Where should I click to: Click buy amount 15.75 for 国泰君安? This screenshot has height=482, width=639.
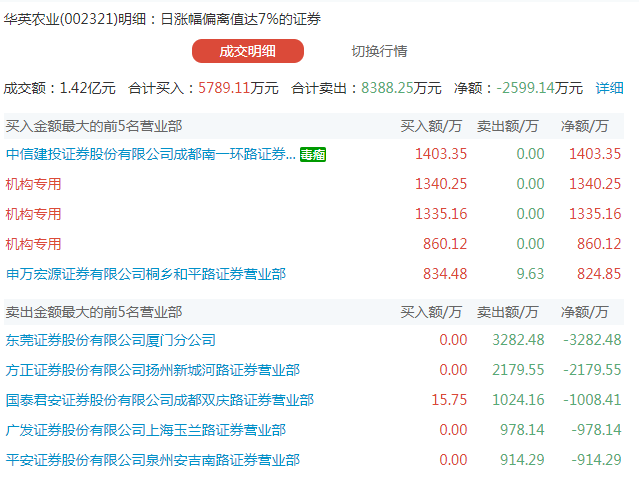point(449,400)
